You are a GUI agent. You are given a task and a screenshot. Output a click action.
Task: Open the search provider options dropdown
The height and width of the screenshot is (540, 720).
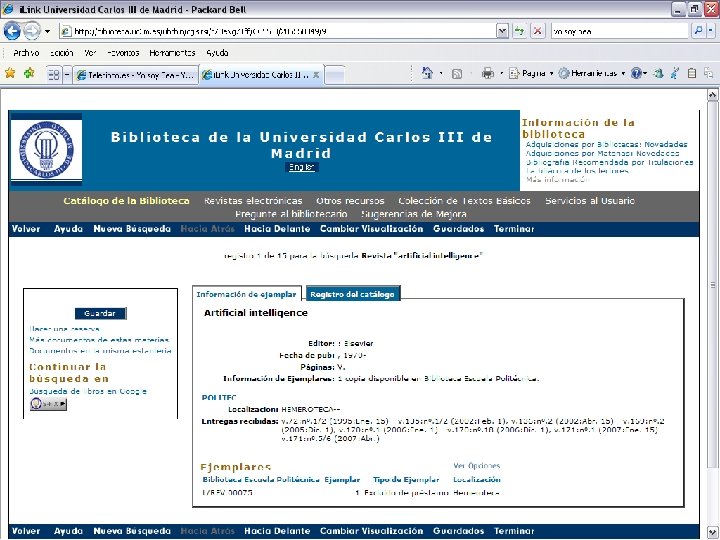pos(710,31)
